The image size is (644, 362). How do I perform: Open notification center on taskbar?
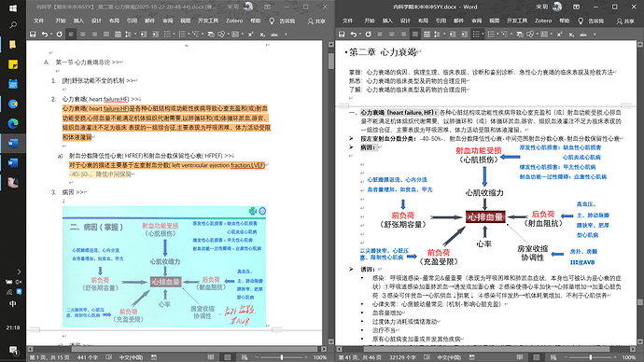(13, 350)
